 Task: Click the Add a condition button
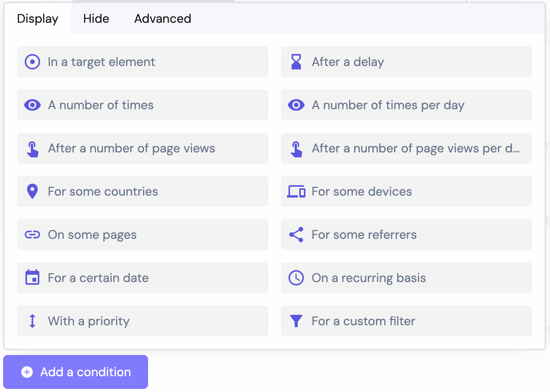76,372
